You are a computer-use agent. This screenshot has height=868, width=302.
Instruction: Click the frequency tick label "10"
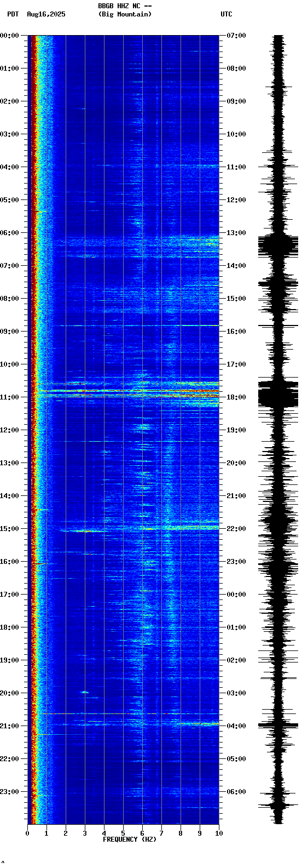click(x=219, y=833)
